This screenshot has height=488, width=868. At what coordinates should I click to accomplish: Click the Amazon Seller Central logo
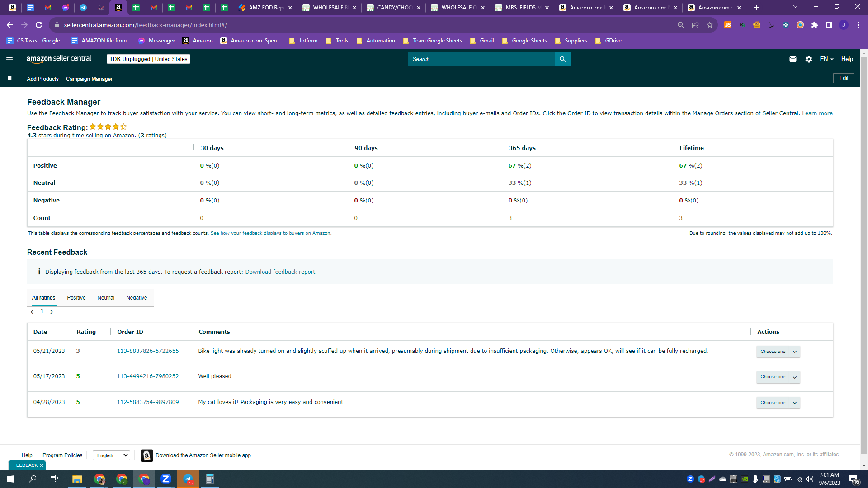click(x=59, y=59)
